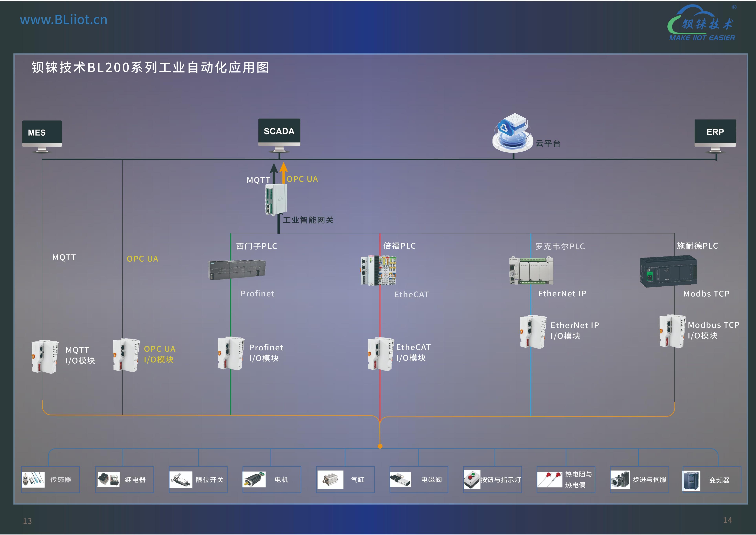Click the black MQTT upward arrow
This screenshot has height=535, width=756.
tap(274, 173)
